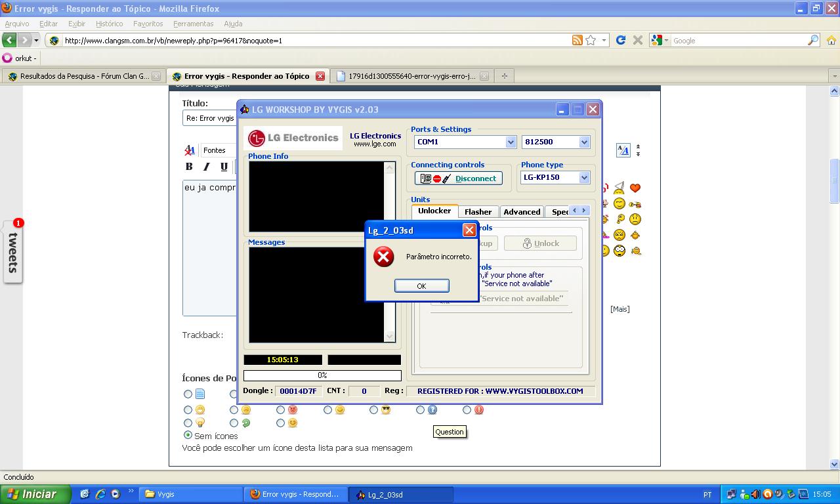The width and height of the screenshot is (840, 504).
Task: Open Windows Media Player from quick launch
Action: pyautogui.click(x=115, y=494)
